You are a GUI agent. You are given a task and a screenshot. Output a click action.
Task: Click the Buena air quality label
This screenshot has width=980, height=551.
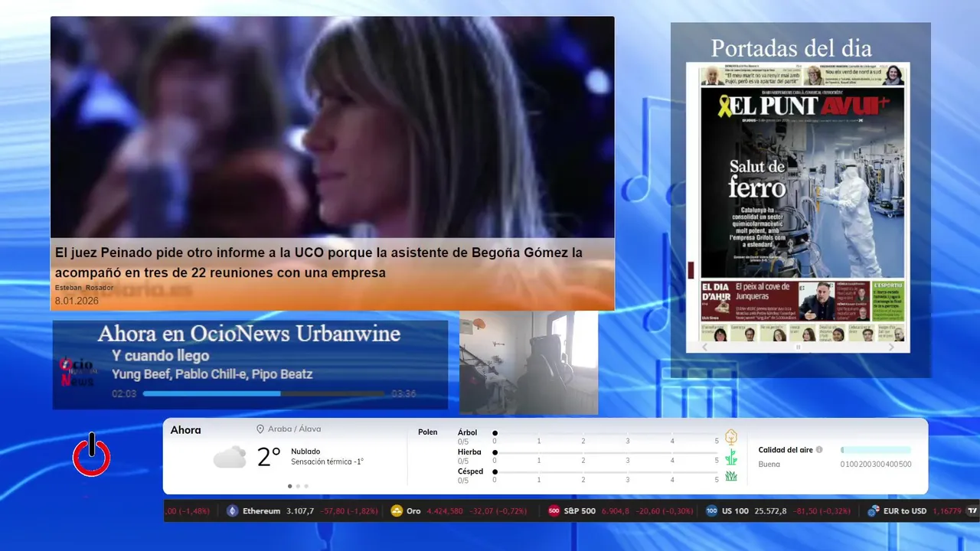769,465
